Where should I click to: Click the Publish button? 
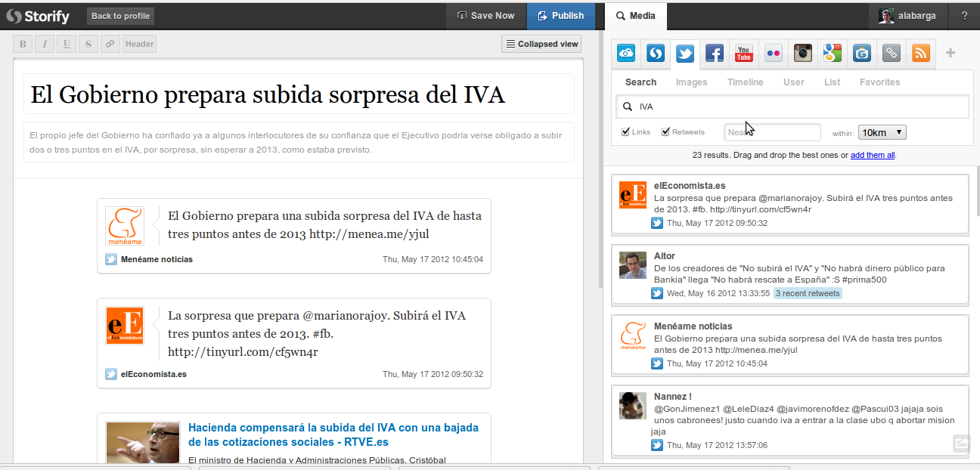[560, 15]
